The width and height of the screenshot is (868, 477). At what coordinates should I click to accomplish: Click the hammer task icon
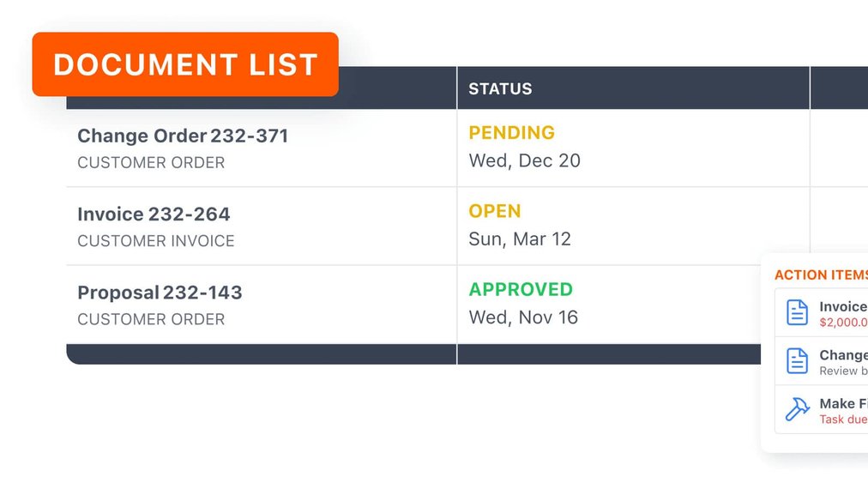click(798, 409)
